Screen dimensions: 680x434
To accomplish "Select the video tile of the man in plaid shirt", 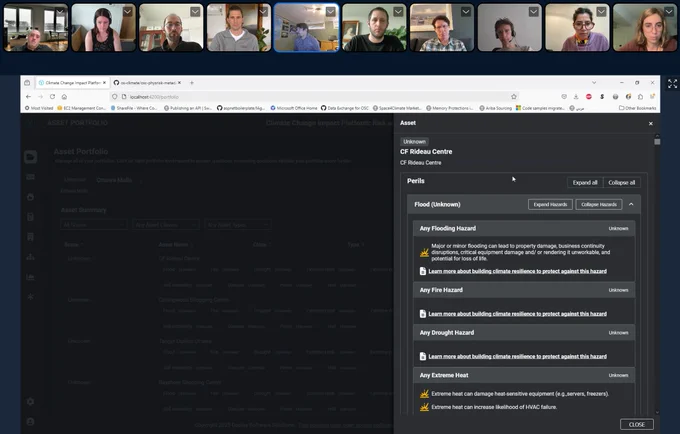I will click(x=441, y=28).
